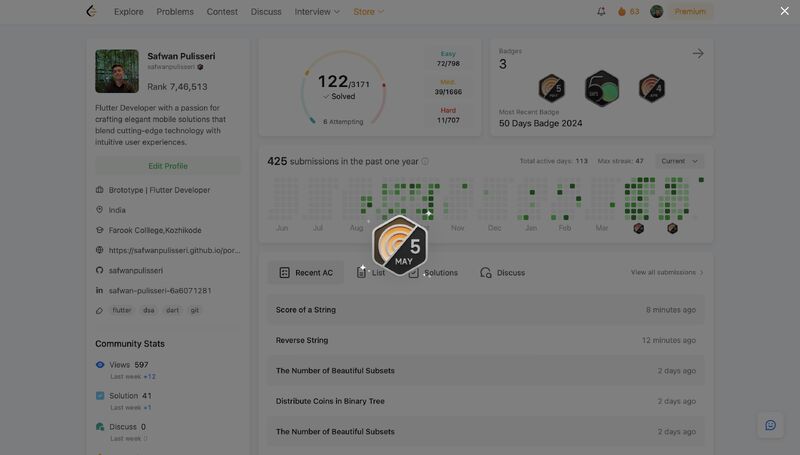Switch to the Solutions tab

[x=434, y=273]
